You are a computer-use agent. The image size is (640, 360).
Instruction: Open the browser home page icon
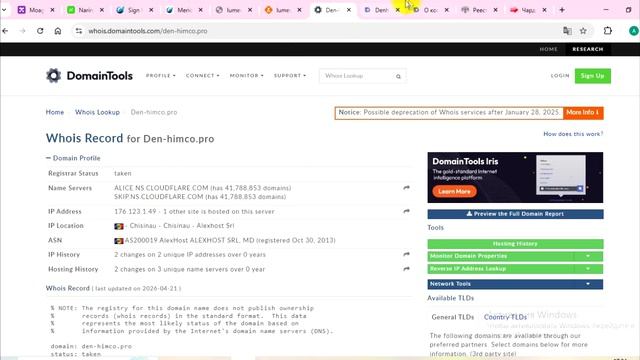click(x=58, y=31)
